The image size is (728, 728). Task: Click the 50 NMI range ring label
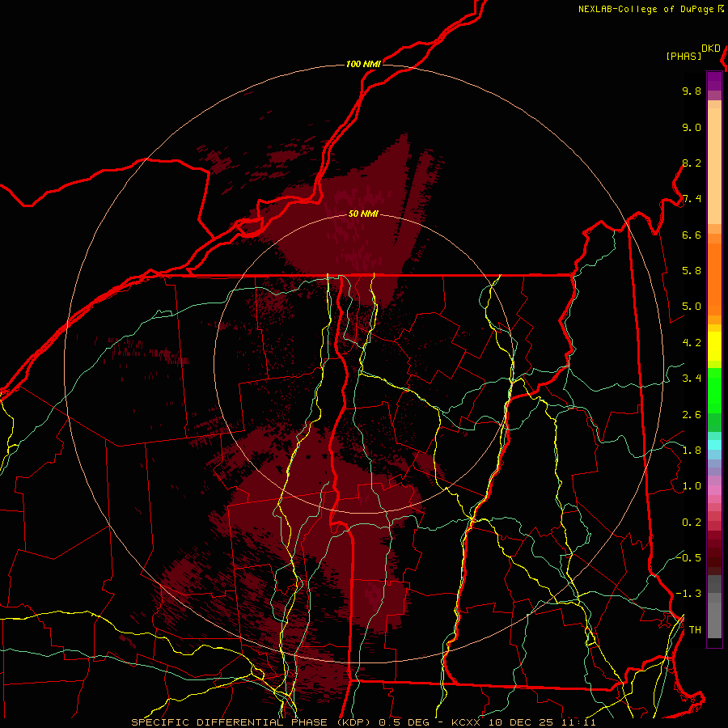(363, 214)
